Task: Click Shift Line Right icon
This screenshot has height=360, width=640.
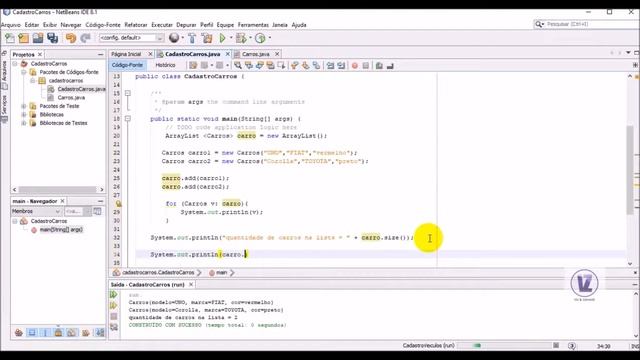Action: pos(341,65)
